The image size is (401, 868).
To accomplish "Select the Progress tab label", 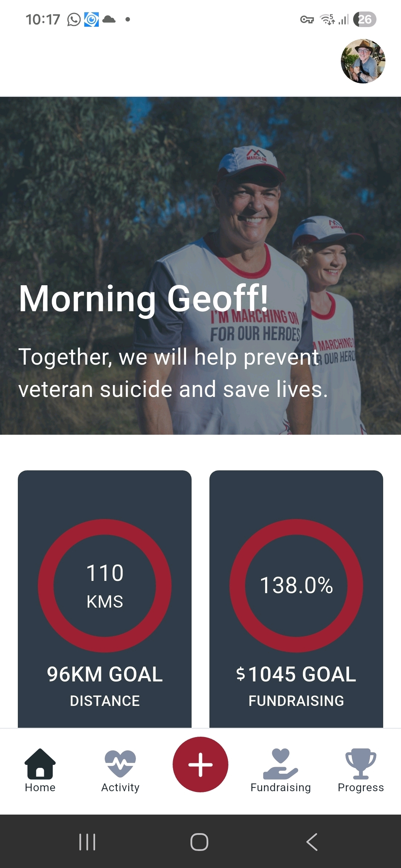I will pyautogui.click(x=361, y=788).
